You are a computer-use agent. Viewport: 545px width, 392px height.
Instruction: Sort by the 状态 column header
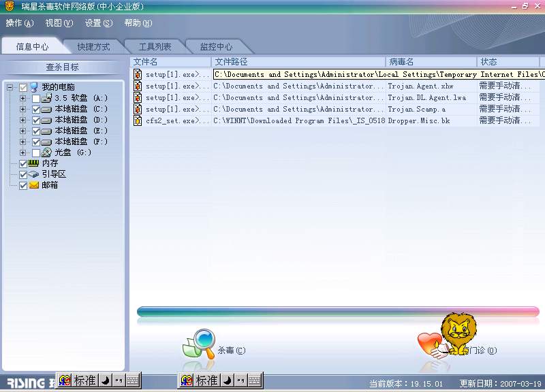click(x=508, y=62)
